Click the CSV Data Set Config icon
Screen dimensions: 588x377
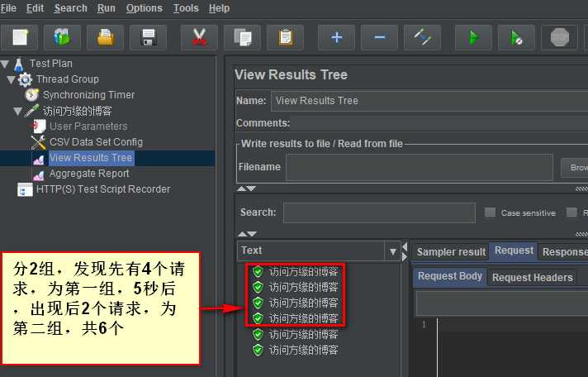39,142
